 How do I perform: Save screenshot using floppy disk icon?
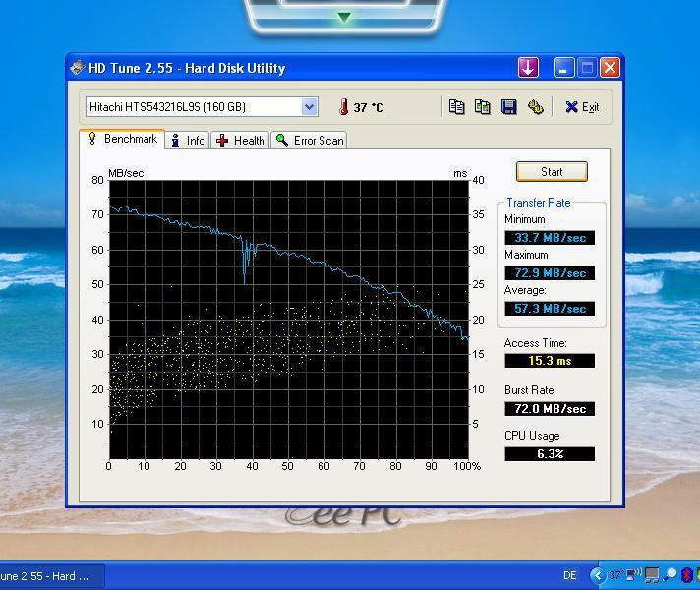coord(509,107)
